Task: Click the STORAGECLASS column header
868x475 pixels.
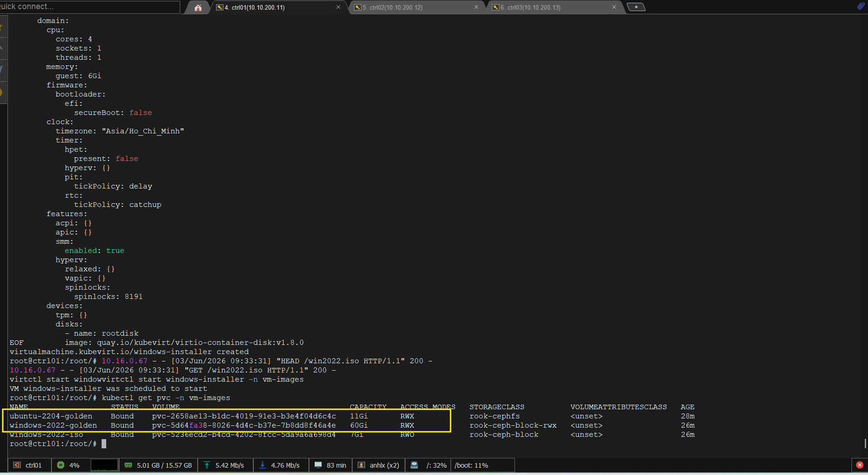Action: (x=497, y=407)
